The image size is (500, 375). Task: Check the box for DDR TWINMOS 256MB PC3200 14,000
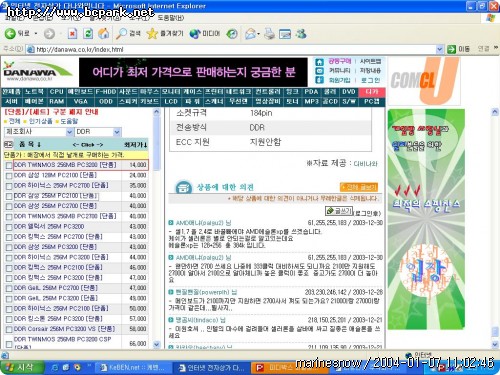click(x=9, y=166)
